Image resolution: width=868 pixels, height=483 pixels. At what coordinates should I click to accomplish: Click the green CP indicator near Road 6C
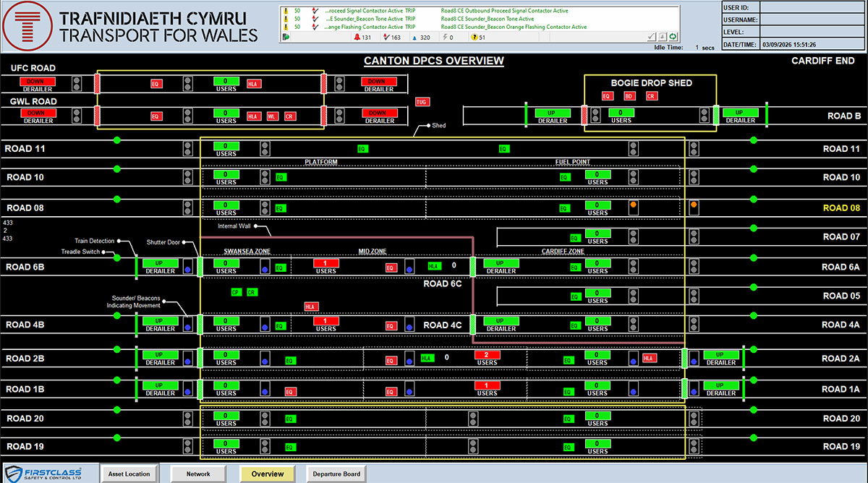pos(236,292)
